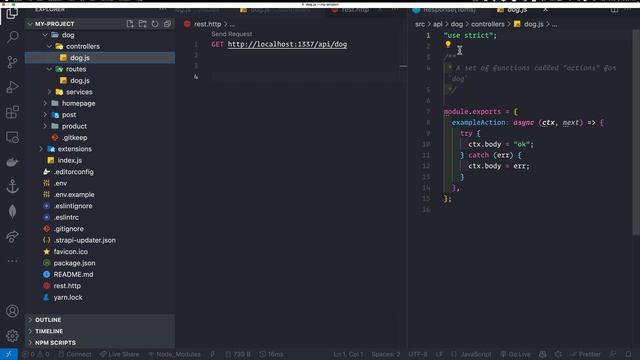
Task: Open remote window indicator in status bar
Action: coord(9,354)
